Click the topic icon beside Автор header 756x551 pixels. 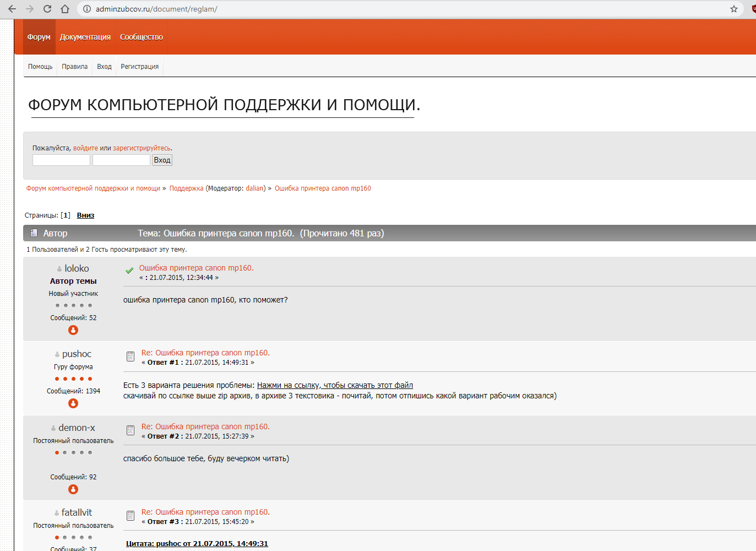34,233
